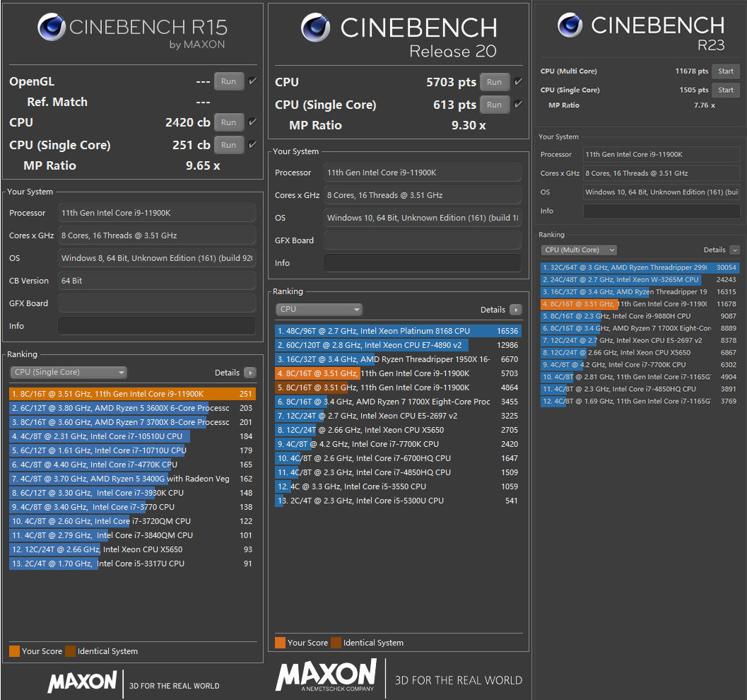The width and height of the screenshot is (747, 700).
Task: Expand Details chevron in the R23 ranking
Action: click(x=735, y=250)
